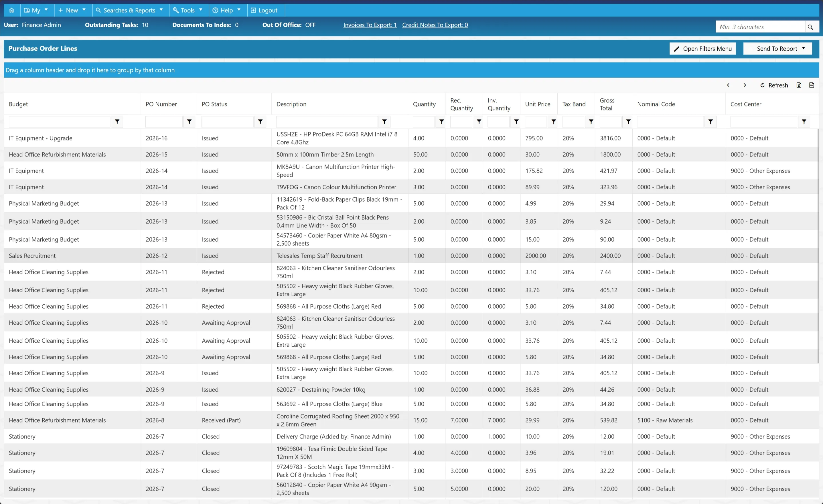The width and height of the screenshot is (823, 504).
Task: Open the Quantity column filter icon
Action: 442,122
